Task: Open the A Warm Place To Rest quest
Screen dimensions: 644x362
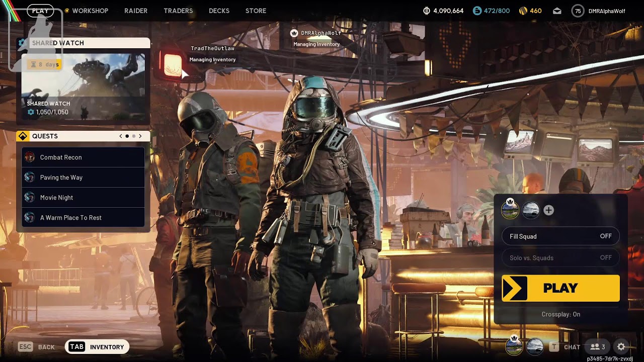Action: [84, 218]
